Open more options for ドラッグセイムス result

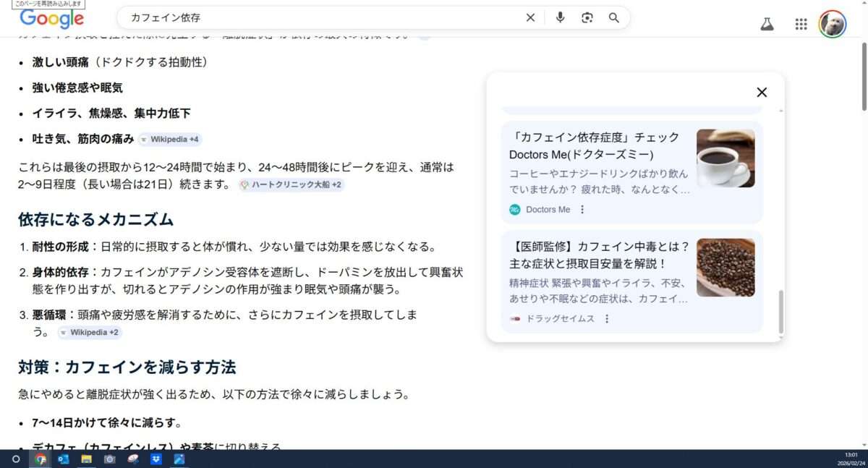607,319
